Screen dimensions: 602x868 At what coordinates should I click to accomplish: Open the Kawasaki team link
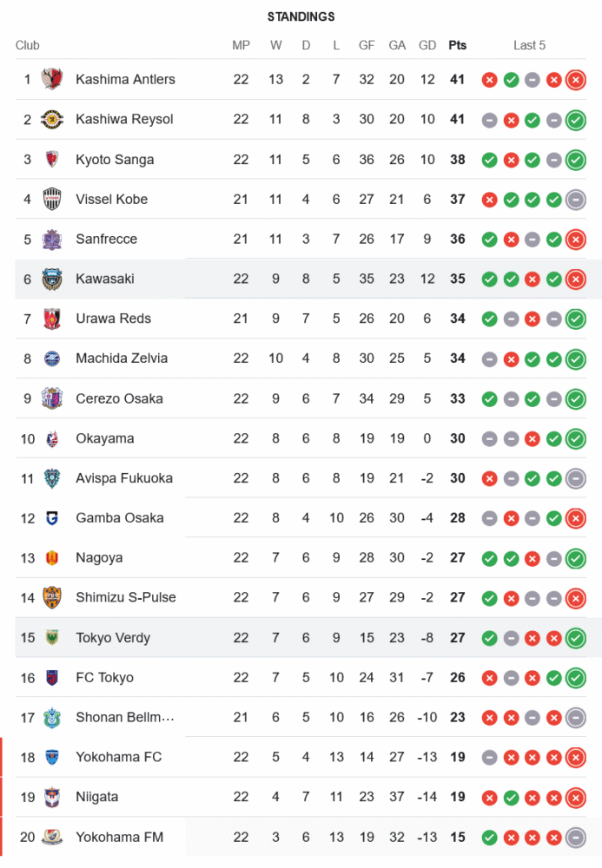(x=104, y=279)
